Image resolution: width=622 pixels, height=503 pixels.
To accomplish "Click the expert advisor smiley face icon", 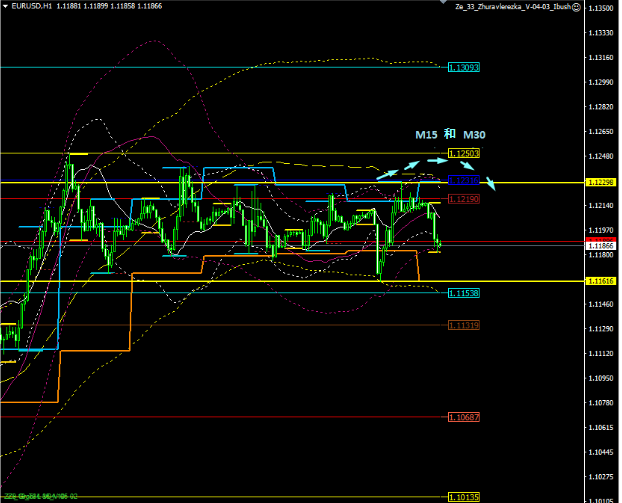I will click(x=578, y=6).
